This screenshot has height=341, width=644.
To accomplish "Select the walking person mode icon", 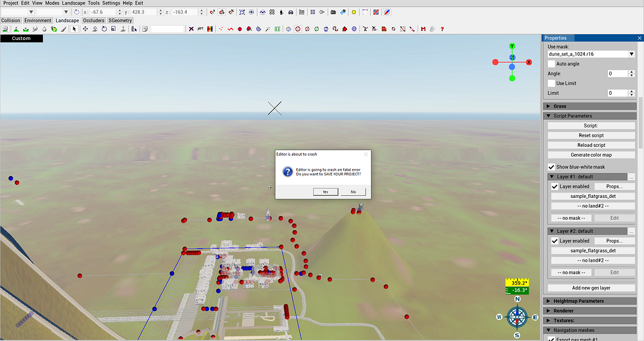I will [281, 12].
